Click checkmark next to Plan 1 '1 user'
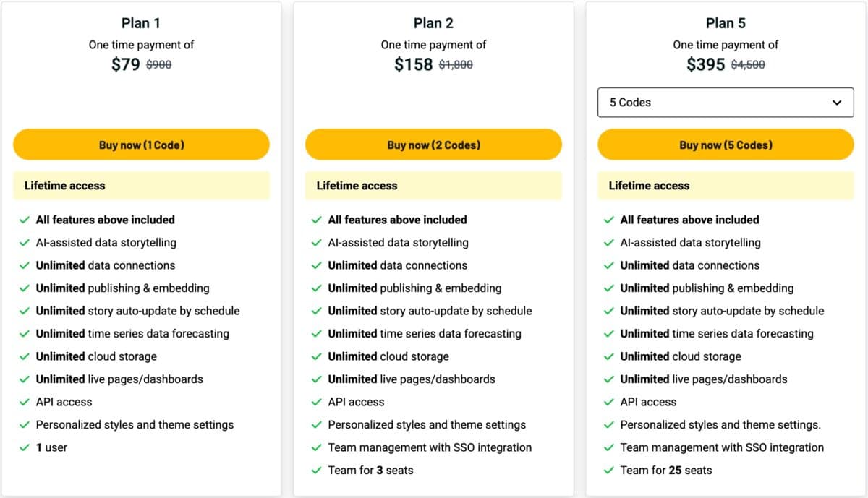 pyautogui.click(x=25, y=447)
